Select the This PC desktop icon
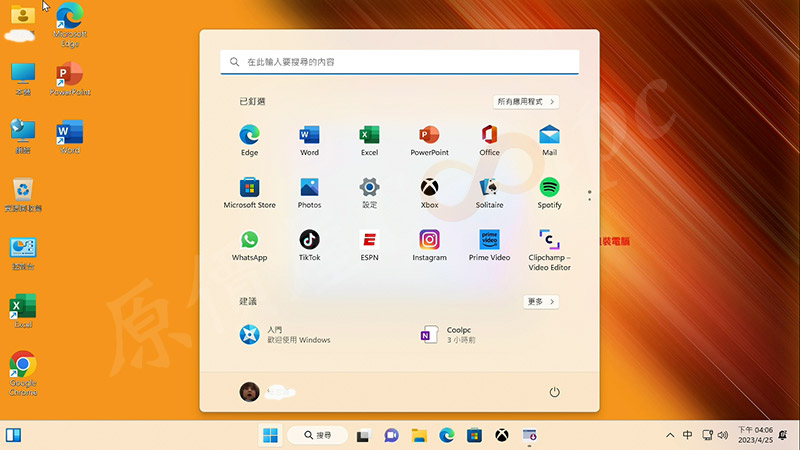 (23, 78)
